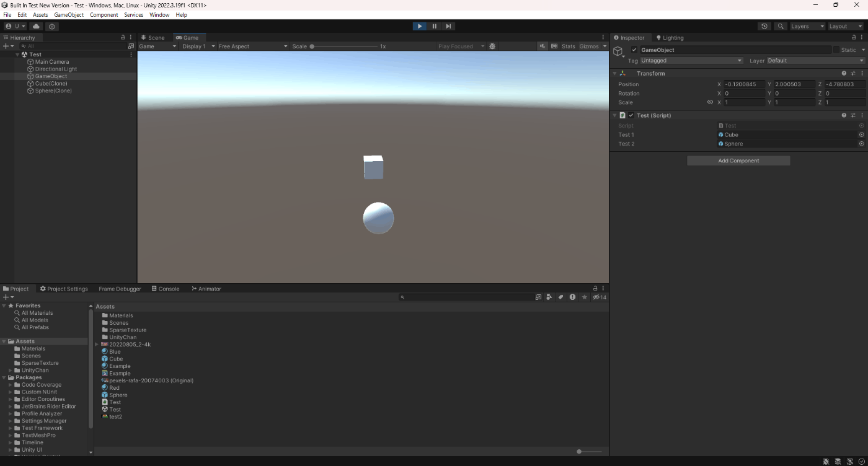Disable the Test (Script) component checkbox
The height and width of the screenshot is (466, 868).
coord(631,115)
